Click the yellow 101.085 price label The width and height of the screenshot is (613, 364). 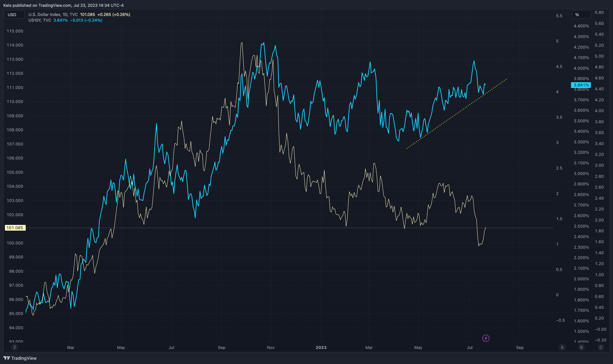pos(15,228)
